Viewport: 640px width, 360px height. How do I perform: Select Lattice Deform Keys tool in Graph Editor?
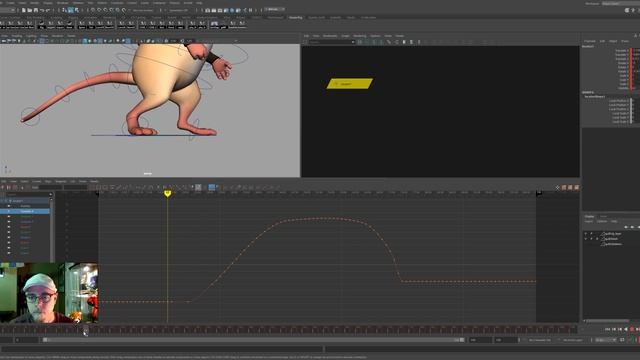[15, 187]
